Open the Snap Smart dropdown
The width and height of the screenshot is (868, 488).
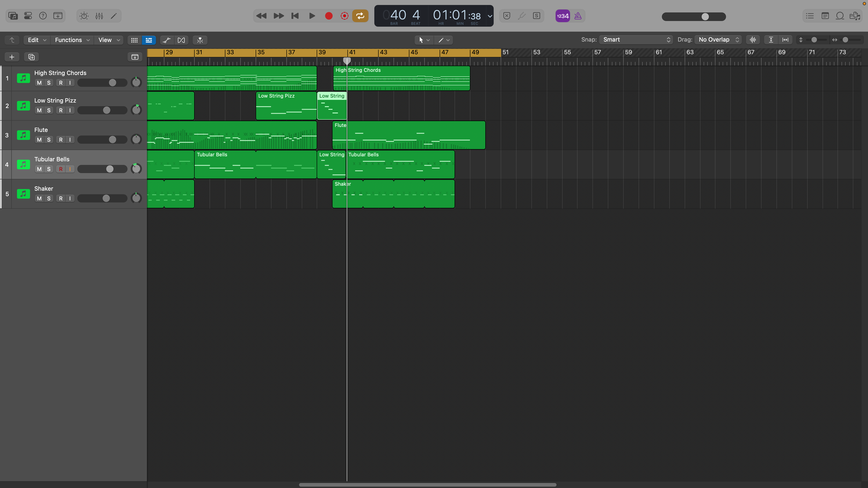(x=636, y=40)
